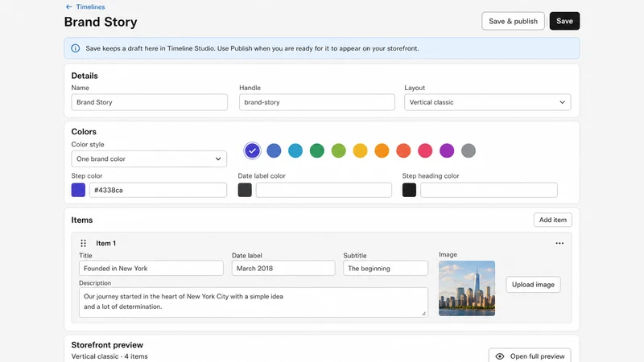This screenshot has width=644, height=362.
Task: Click the empty Date label color field
Action: click(324, 190)
